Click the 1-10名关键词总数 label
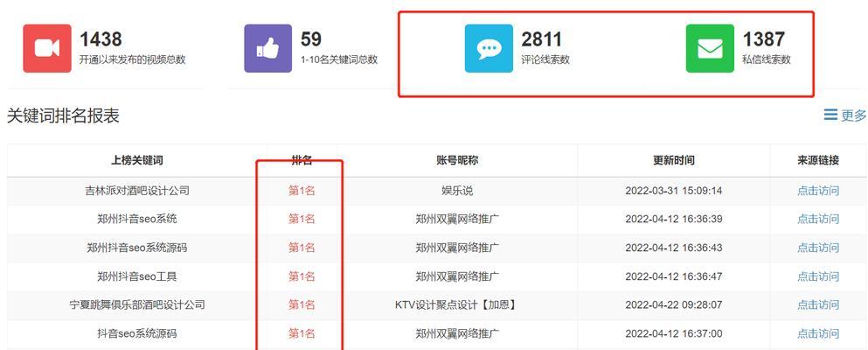This screenshot has height=350, width=868. (x=339, y=59)
